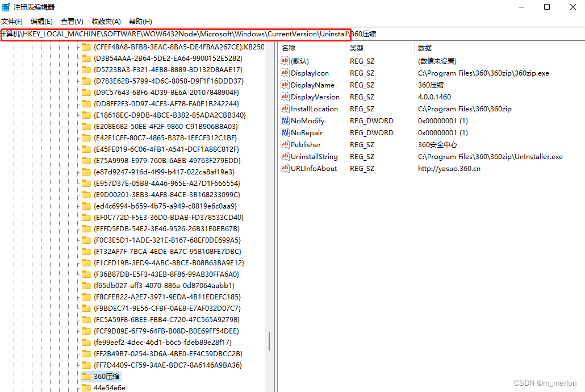Select the 44e54e6e folder icon
The height and width of the screenshot is (392, 585).
[x=86, y=387]
